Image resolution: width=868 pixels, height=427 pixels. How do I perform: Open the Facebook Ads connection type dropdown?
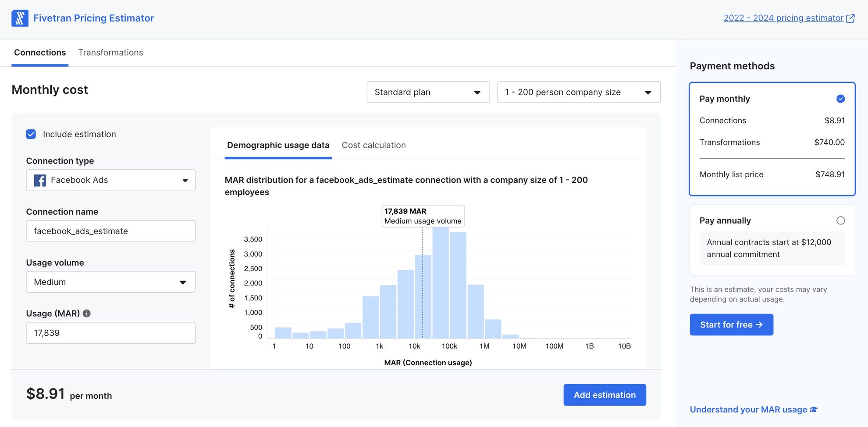click(111, 180)
